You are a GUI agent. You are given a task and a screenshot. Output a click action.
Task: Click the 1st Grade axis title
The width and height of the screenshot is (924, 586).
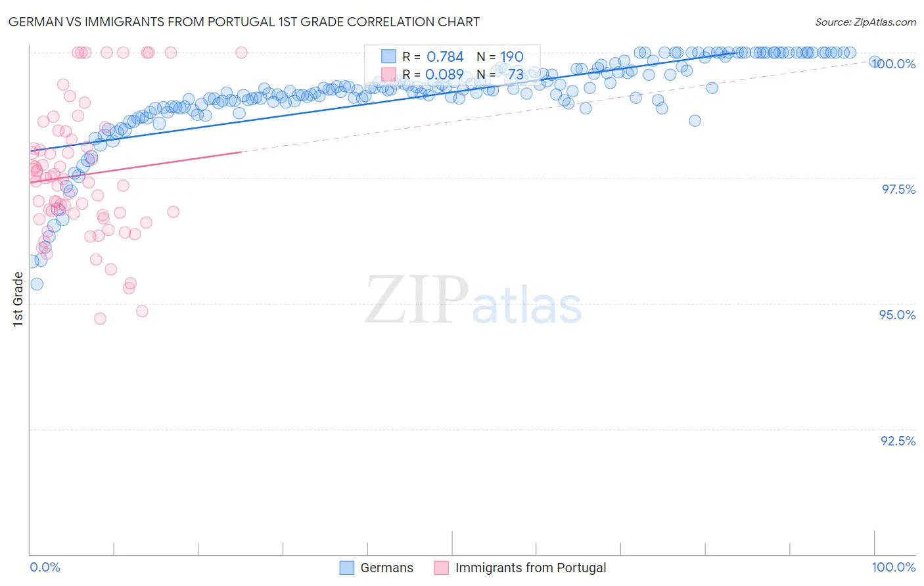(x=18, y=299)
